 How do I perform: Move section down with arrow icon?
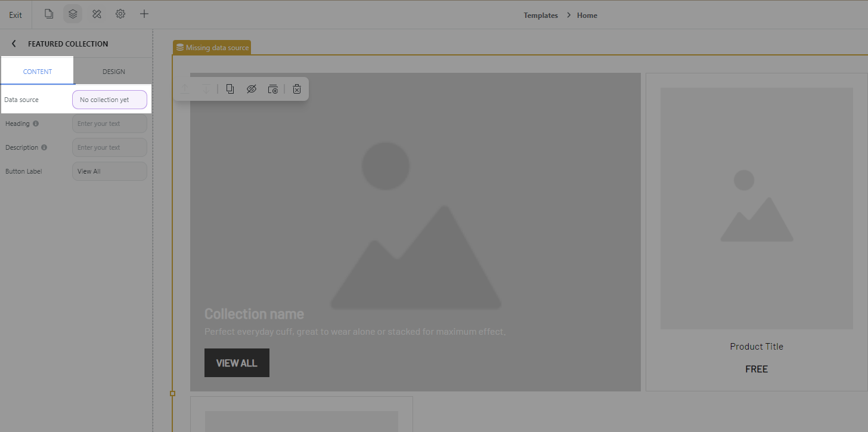(x=206, y=89)
